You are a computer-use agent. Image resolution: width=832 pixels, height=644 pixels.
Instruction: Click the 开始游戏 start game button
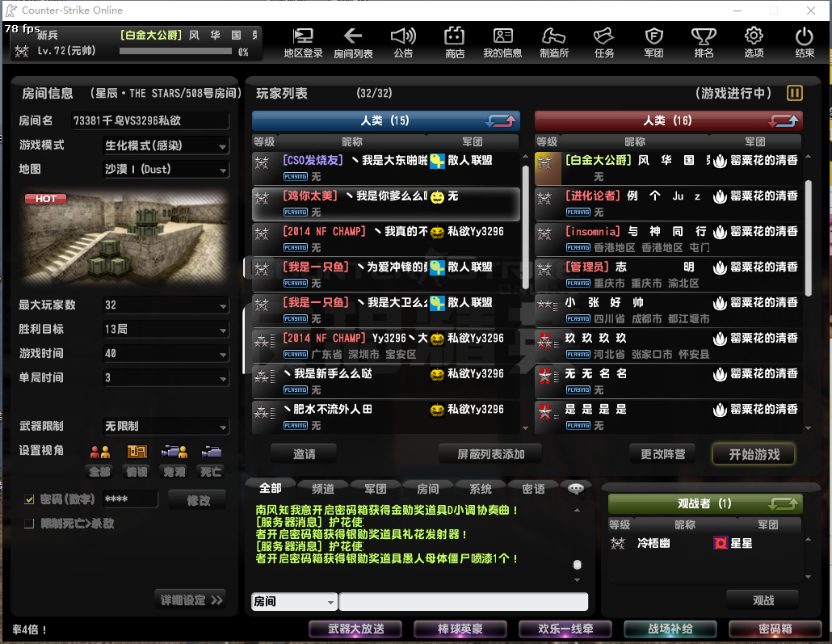pyautogui.click(x=754, y=454)
